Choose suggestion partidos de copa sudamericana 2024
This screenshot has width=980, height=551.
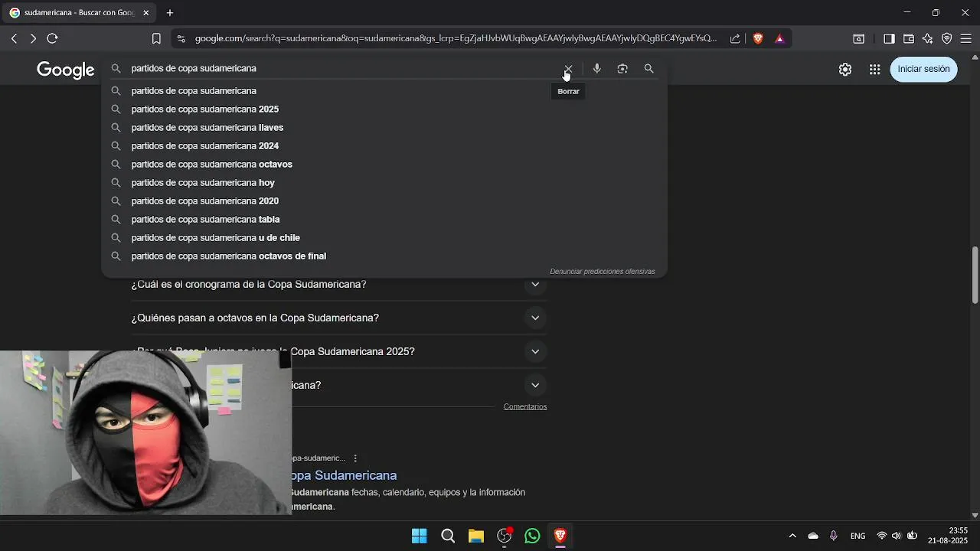(x=384, y=146)
